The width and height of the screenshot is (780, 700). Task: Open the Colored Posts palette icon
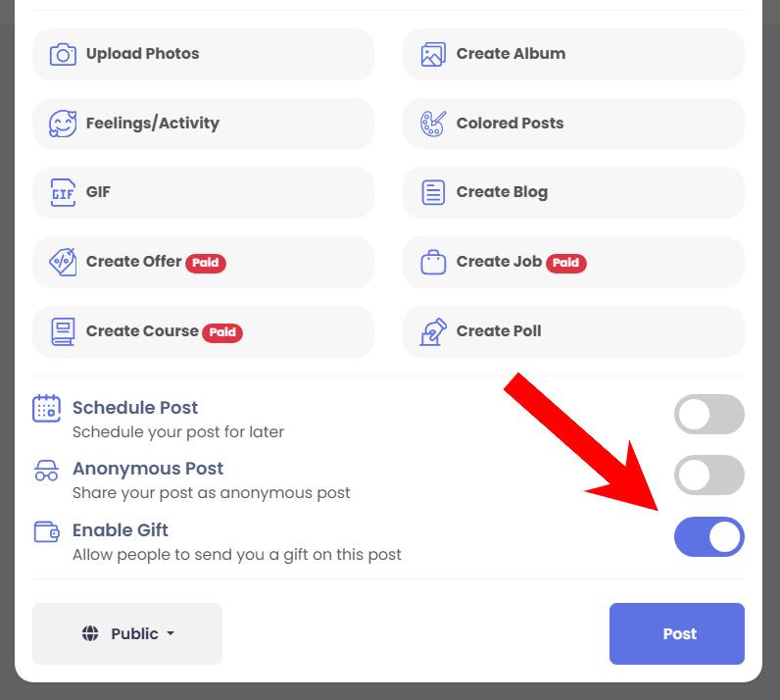433,124
